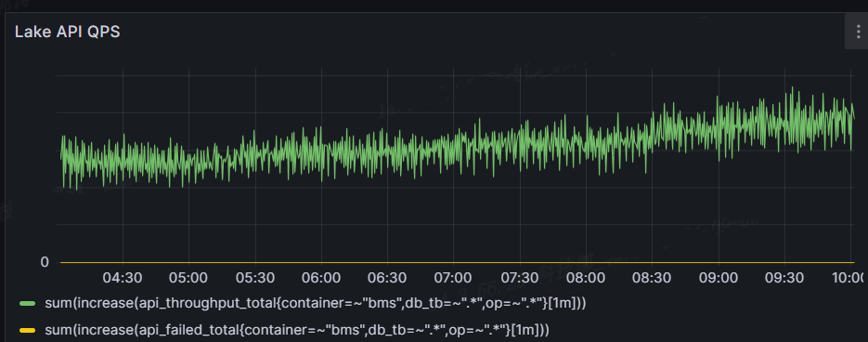Open the panel's three-dot menu

pos(858,32)
